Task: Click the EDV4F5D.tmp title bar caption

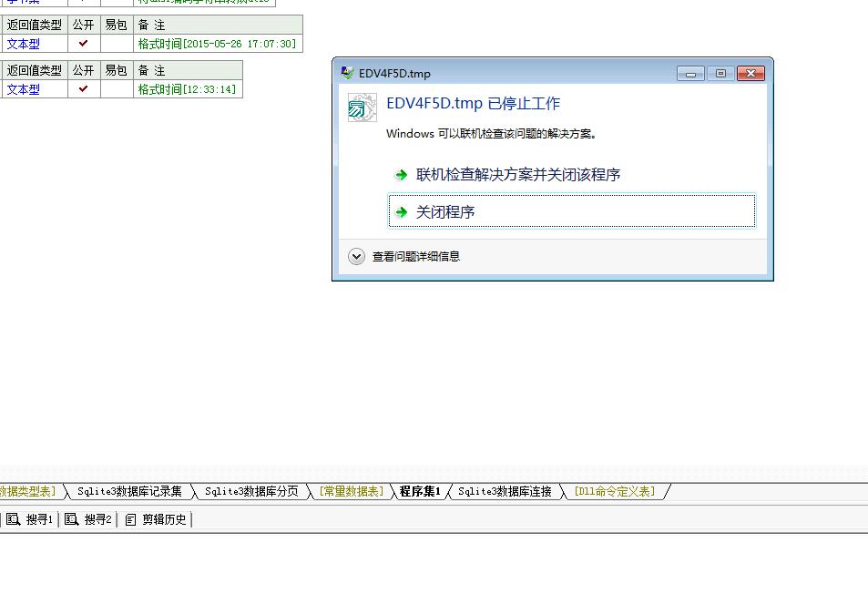Action: click(394, 74)
